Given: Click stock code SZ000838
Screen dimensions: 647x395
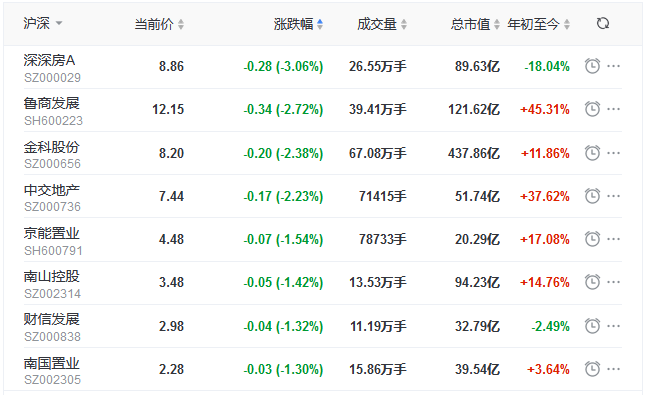Looking at the screenshot, I should 52,337.
